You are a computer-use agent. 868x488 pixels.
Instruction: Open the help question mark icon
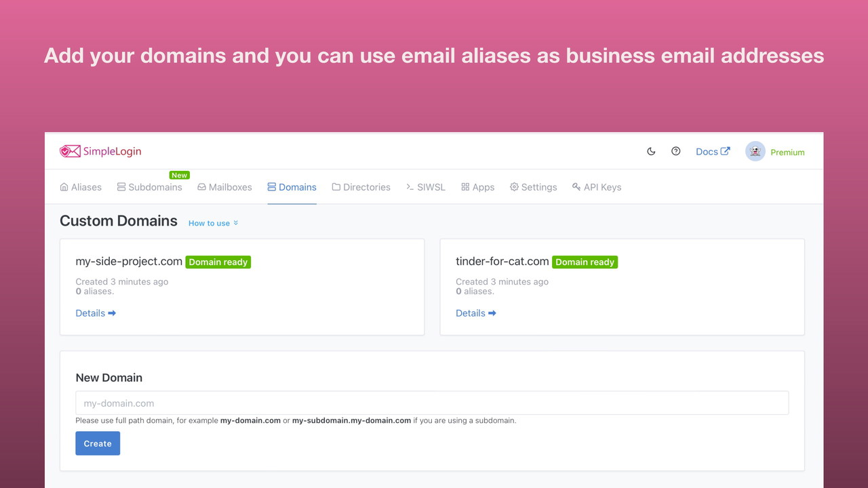coord(675,151)
